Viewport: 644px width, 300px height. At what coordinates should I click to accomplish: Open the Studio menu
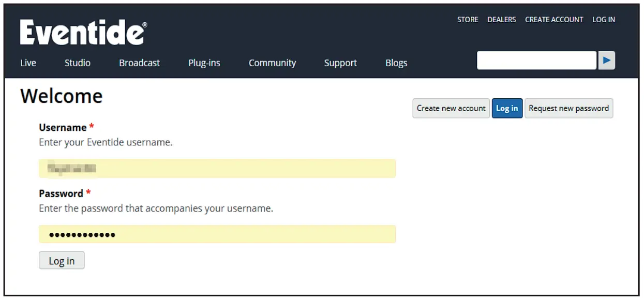(x=78, y=63)
